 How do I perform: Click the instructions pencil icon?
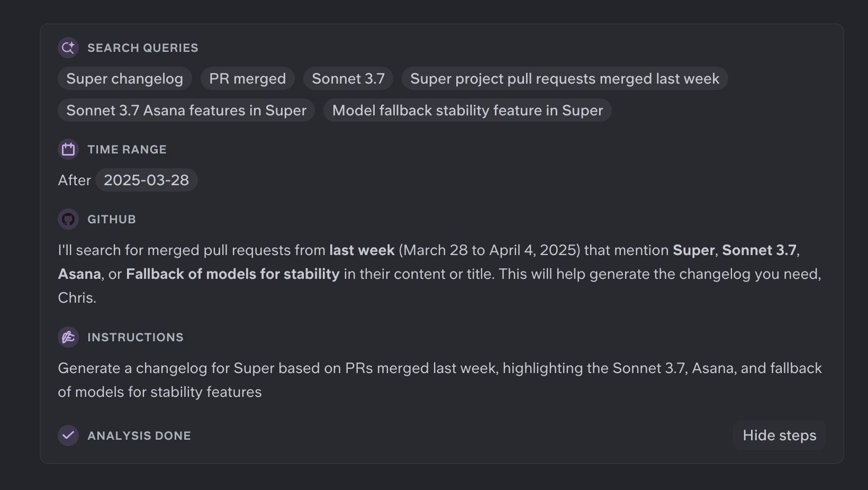click(68, 337)
